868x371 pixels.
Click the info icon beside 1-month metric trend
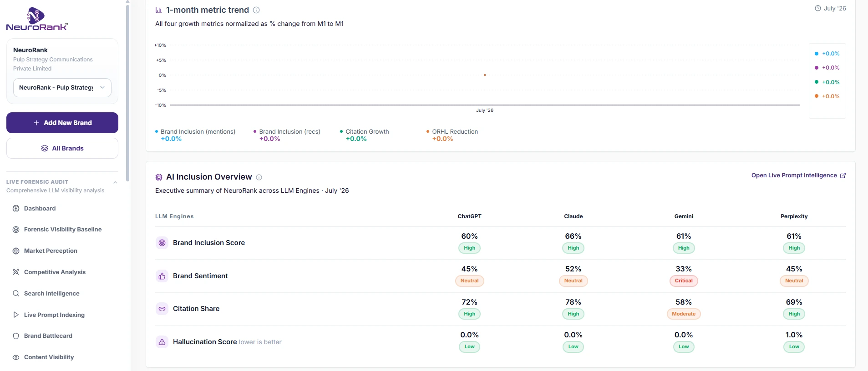pyautogui.click(x=256, y=10)
